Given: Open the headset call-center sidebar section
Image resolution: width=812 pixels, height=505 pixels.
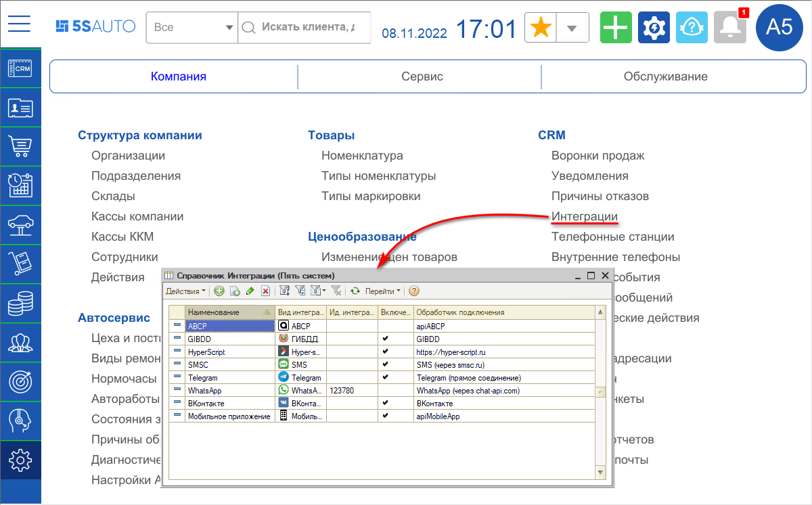Looking at the screenshot, I should (x=20, y=421).
